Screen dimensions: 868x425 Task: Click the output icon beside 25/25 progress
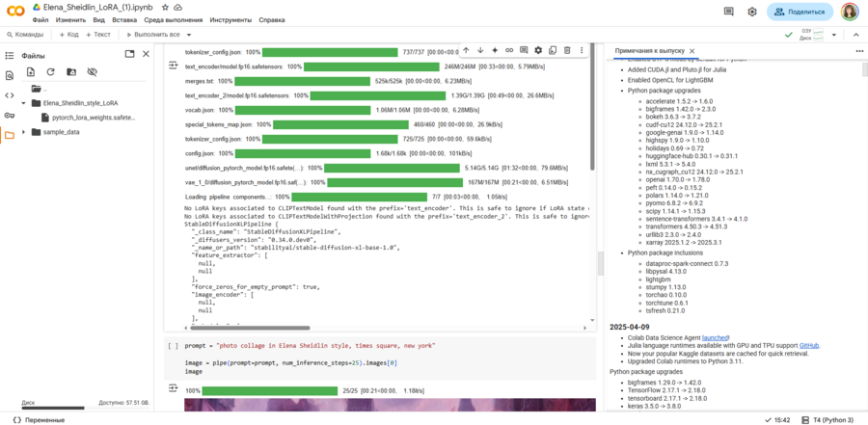[174, 388]
